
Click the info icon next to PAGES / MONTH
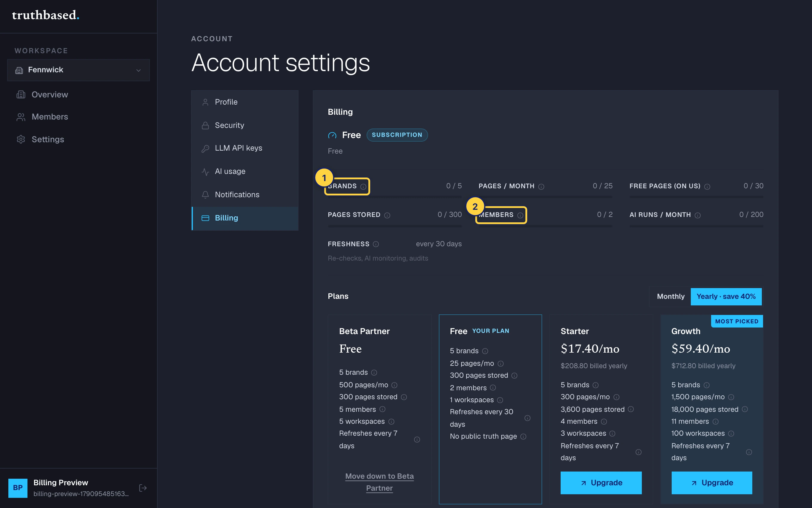tap(541, 186)
